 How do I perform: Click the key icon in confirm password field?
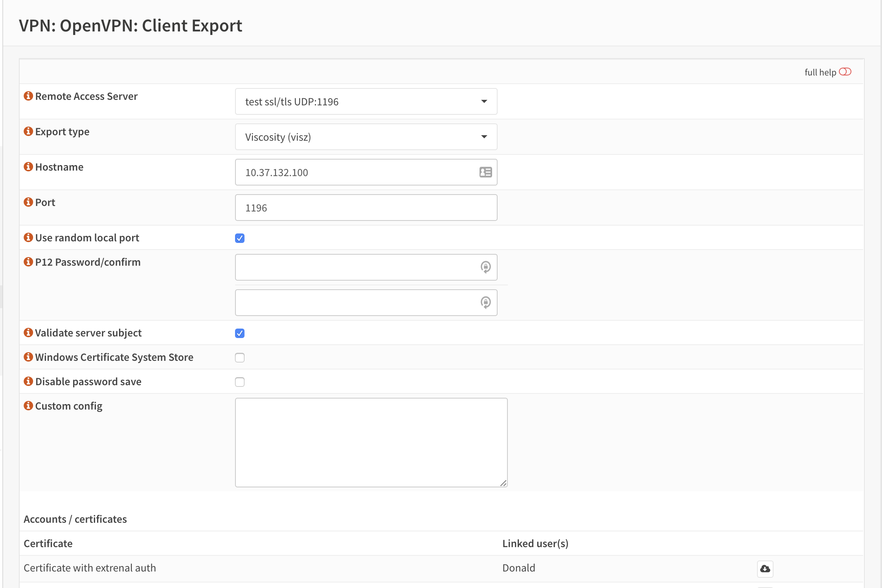point(485,303)
